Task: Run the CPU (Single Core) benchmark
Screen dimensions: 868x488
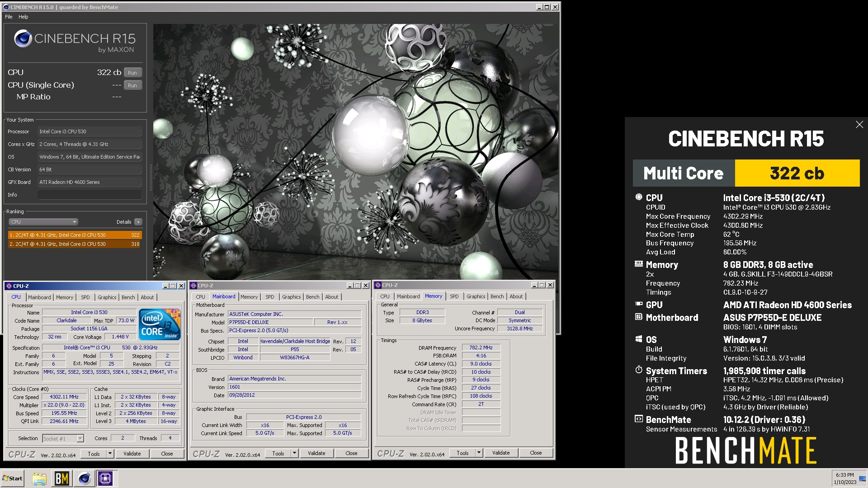Action: (132, 85)
